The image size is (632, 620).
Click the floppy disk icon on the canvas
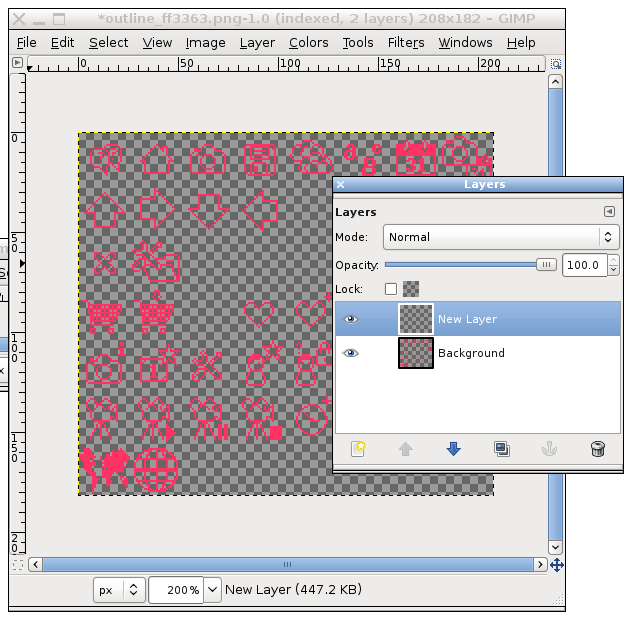point(260,160)
